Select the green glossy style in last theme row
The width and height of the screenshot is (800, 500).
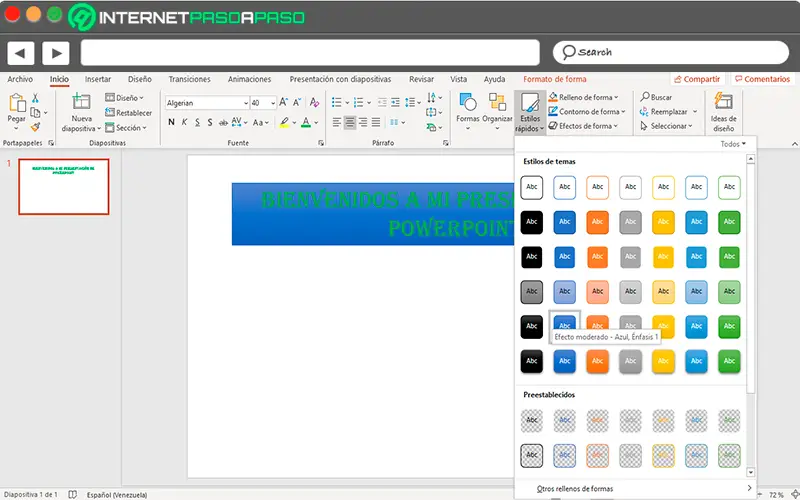click(x=729, y=361)
